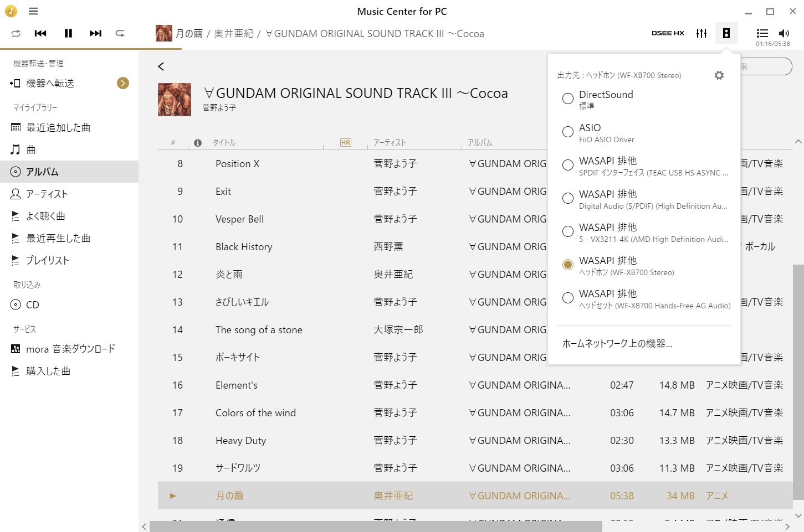Click the volume speaker icon

[784, 33]
